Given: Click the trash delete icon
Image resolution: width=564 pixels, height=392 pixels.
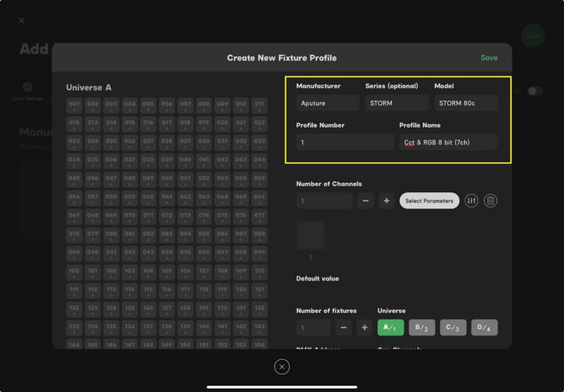Looking at the screenshot, I should point(490,201).
